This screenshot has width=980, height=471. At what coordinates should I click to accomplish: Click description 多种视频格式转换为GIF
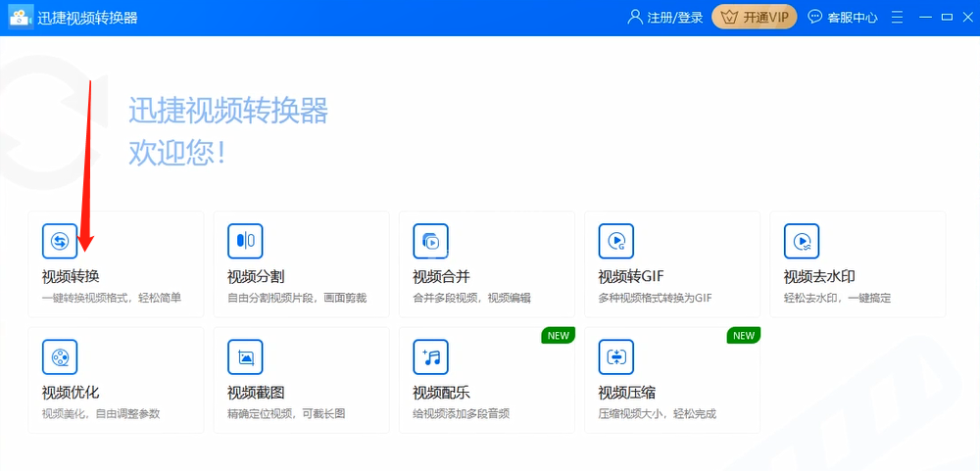[655, 298]
